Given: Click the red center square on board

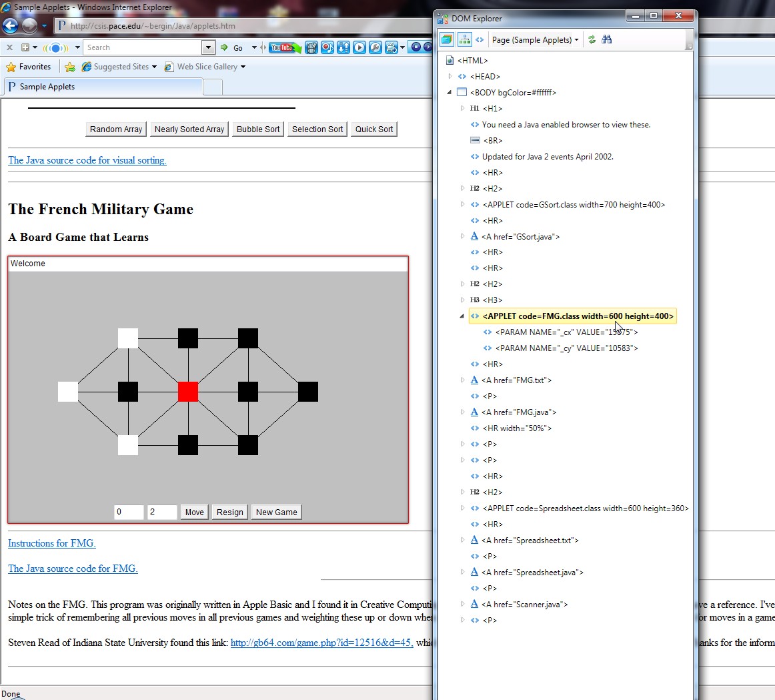Looking at the screenshot, I should click(188, 392).
